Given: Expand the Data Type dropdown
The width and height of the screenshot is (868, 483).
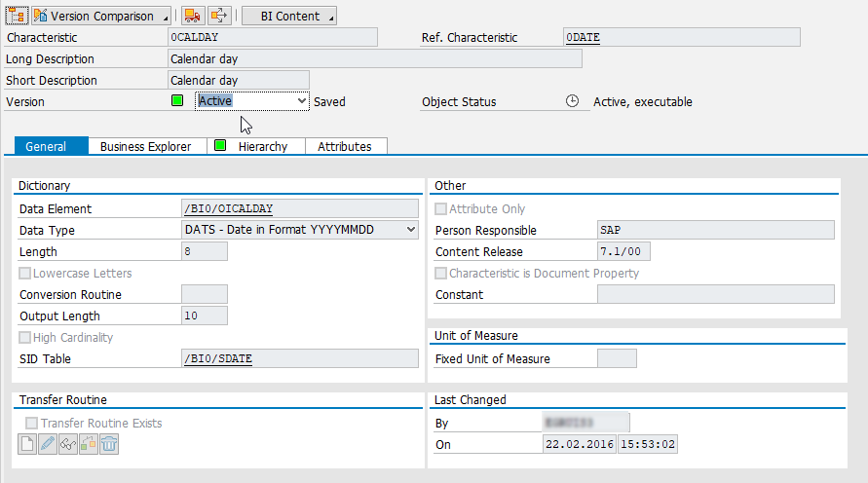Looking at the screenshot, I should coord(410,231).
